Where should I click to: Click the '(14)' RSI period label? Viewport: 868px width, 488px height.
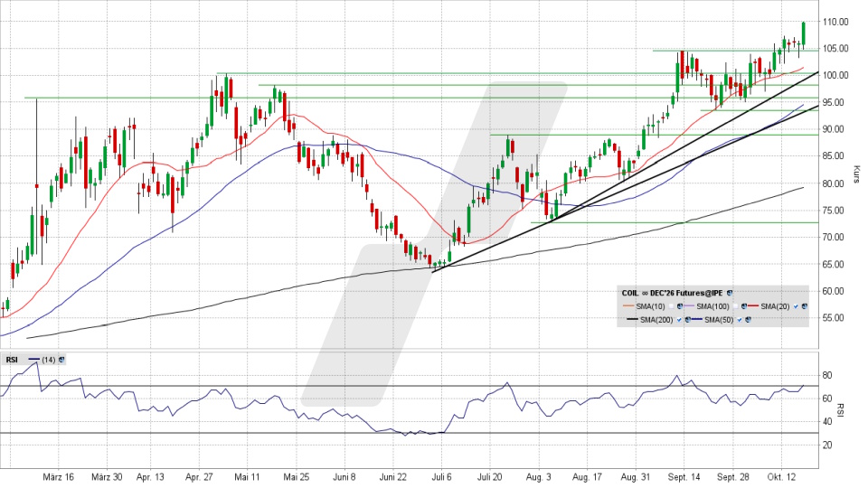(49, 360)
